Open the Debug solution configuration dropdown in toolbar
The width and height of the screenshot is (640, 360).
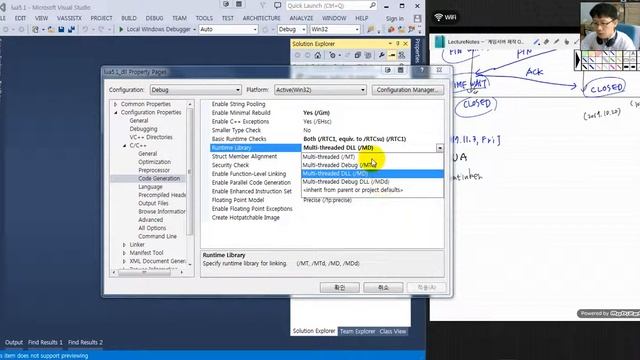click(292, 29)
